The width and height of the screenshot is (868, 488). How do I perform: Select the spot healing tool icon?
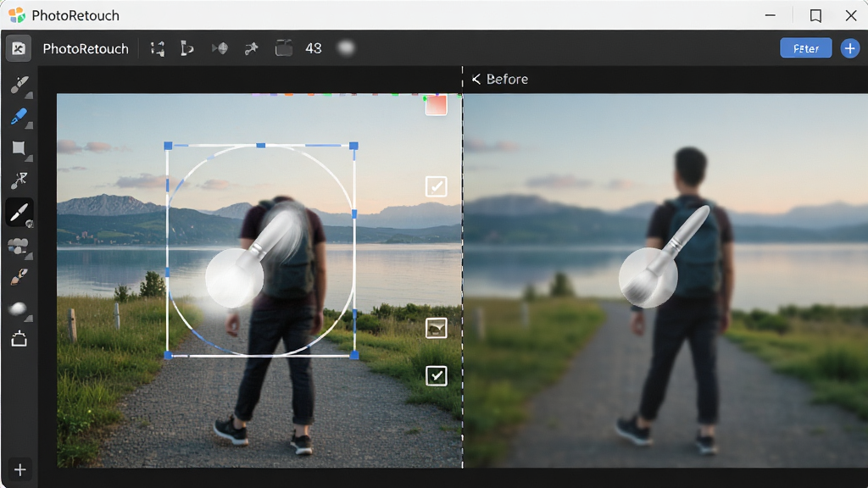pos(19,180)
